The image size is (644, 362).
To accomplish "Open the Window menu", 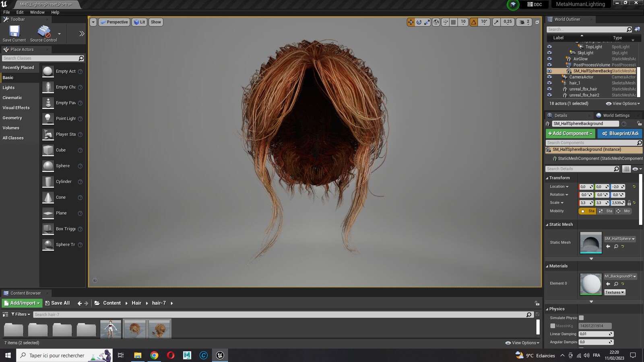I will [37, 12].
